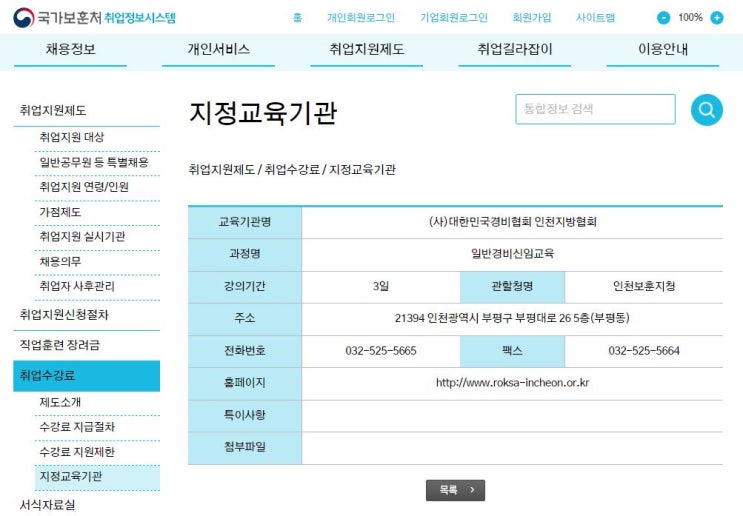Viewport: 743px width, 516px height.
Task: Click the 취업정보시스템 site title text
Action: [140, 18]
